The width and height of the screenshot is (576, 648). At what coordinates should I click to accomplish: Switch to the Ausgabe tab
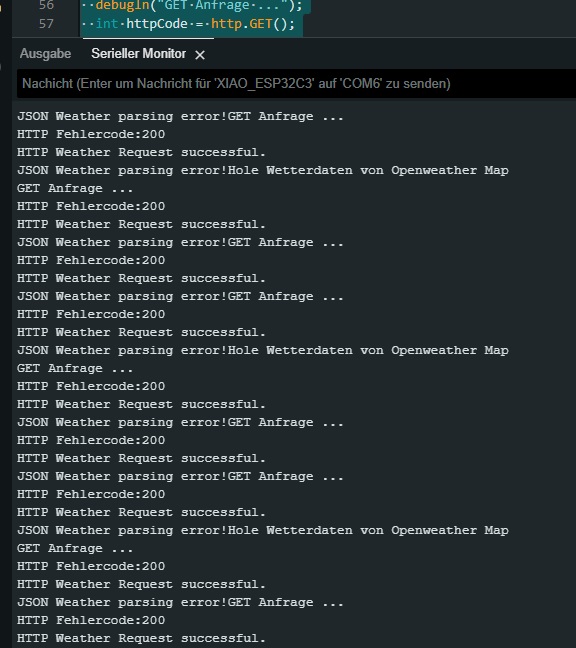45,54
